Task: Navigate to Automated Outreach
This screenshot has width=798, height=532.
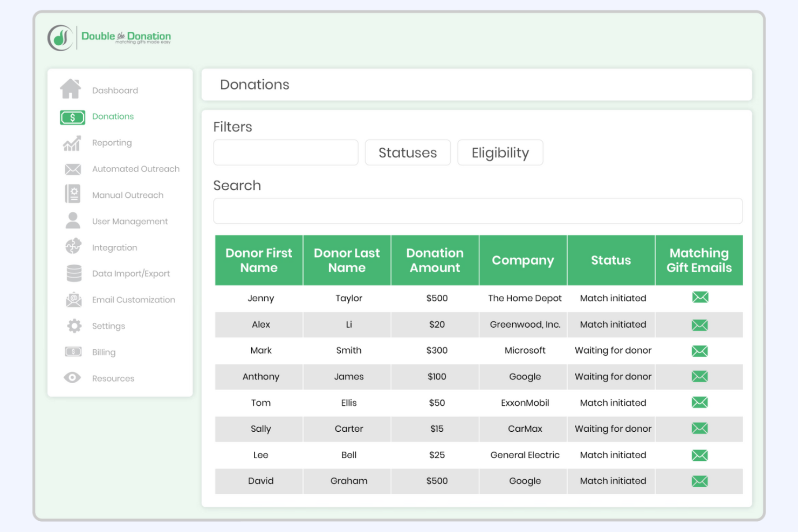Action: click(136, 169)
